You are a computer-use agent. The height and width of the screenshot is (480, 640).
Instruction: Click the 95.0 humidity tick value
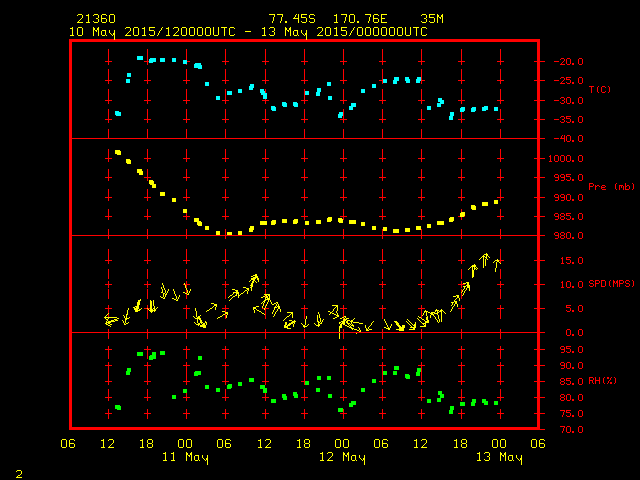point(562,350)
